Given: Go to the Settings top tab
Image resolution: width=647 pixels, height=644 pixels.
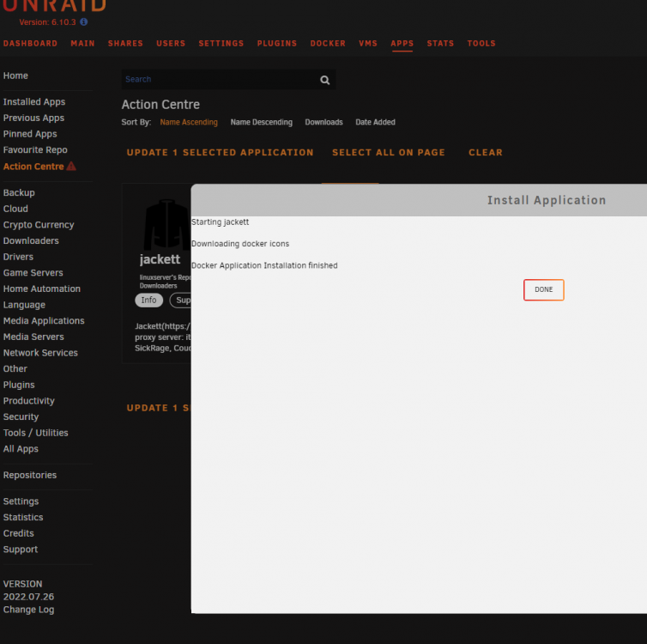Looking at the screenshot, I should coord(221,43).
